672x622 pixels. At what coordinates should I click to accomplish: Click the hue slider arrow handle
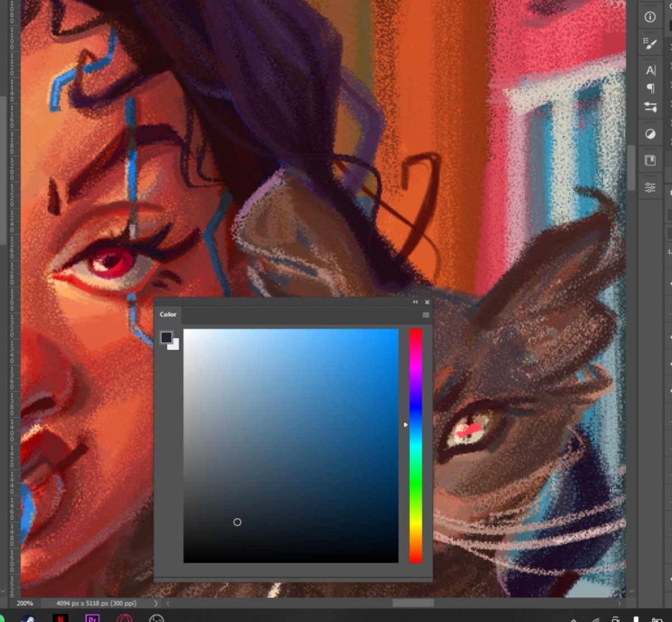click(x=406, y=425)
